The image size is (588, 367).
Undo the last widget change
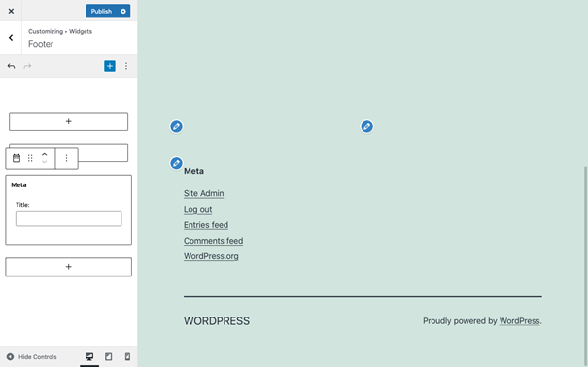pyautogui.click(x=11, y=66)
